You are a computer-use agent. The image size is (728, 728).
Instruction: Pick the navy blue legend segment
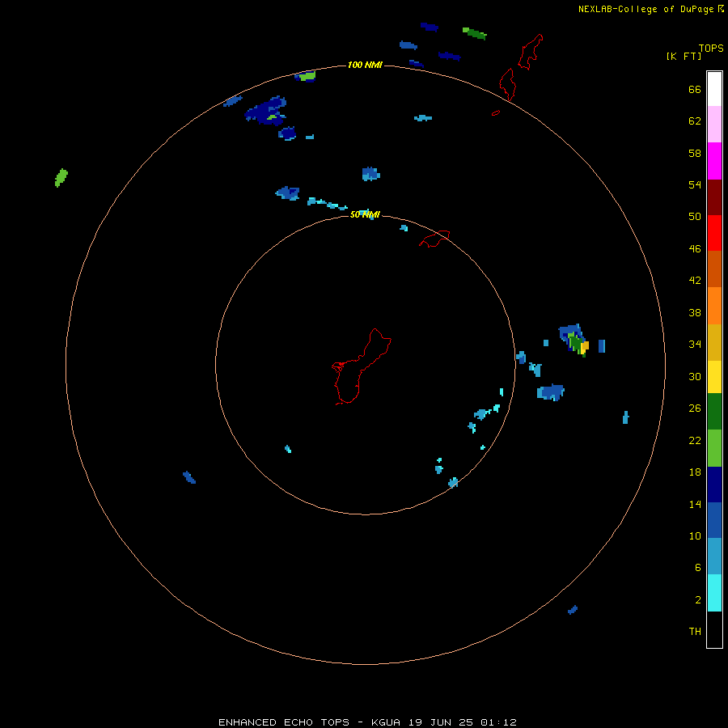point(714,485)
